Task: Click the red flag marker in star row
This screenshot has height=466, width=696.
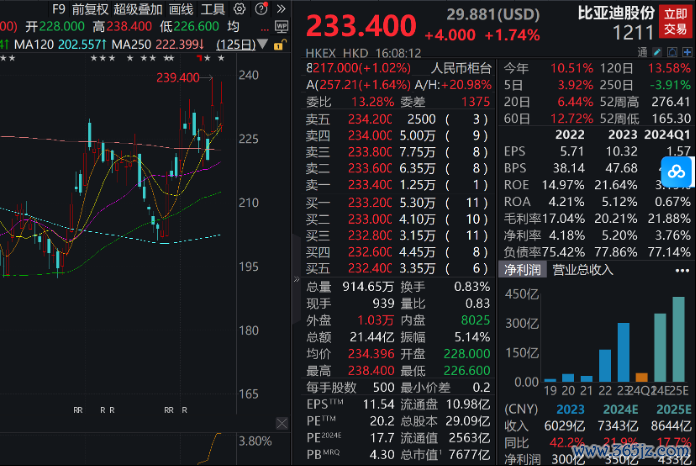Action: pos(199,58)
